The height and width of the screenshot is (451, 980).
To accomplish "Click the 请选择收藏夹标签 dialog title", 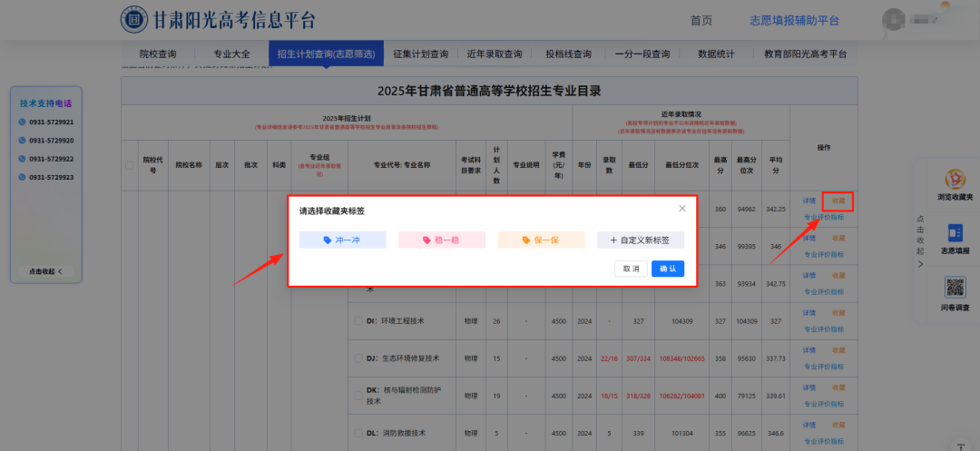I will [x=332, y=211].
